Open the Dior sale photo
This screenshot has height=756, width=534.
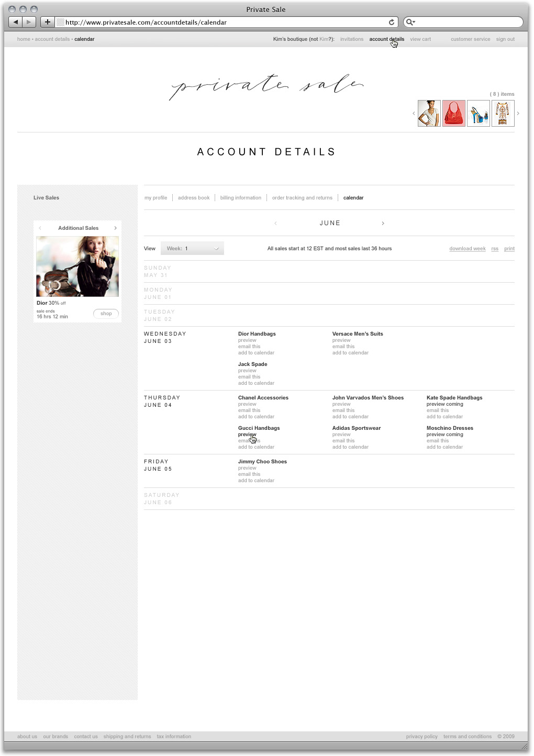[x=77, y=266]
